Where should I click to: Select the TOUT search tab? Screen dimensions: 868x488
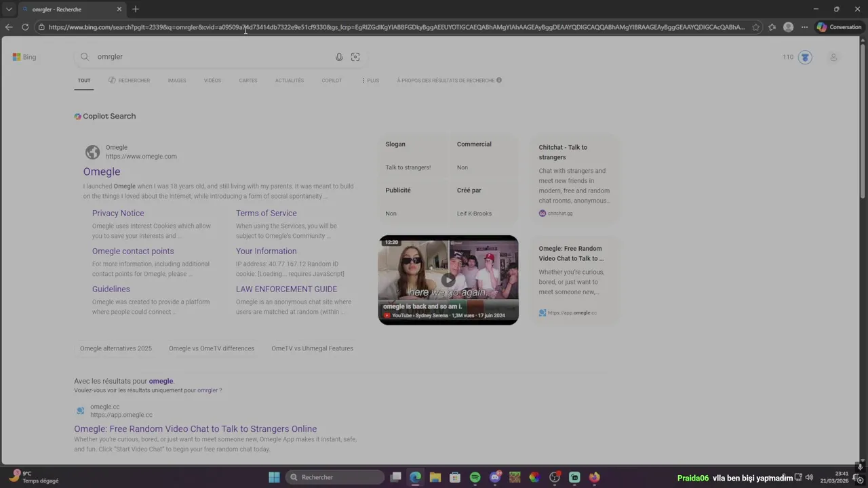coord(84,80)
